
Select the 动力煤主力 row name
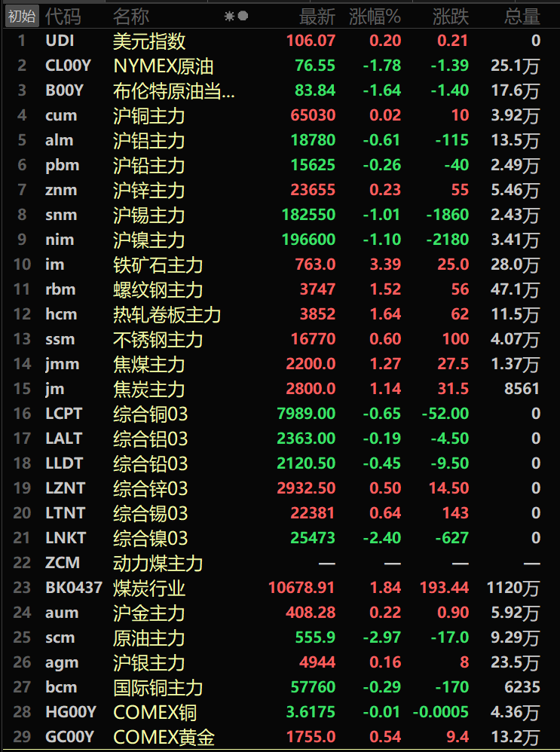pyautogui.click(x=158, y=563)
